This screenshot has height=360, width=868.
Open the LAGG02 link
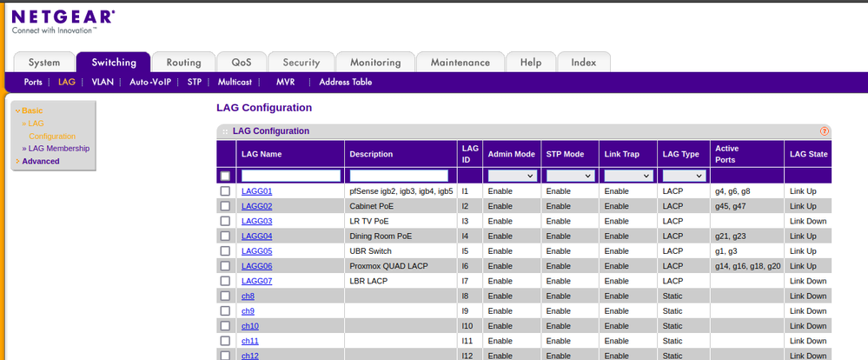(257, 206)
